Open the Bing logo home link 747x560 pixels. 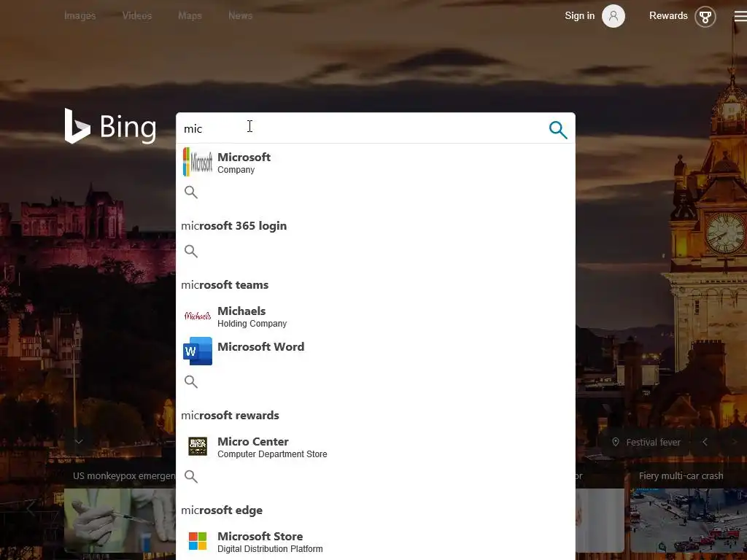point(111,127)
